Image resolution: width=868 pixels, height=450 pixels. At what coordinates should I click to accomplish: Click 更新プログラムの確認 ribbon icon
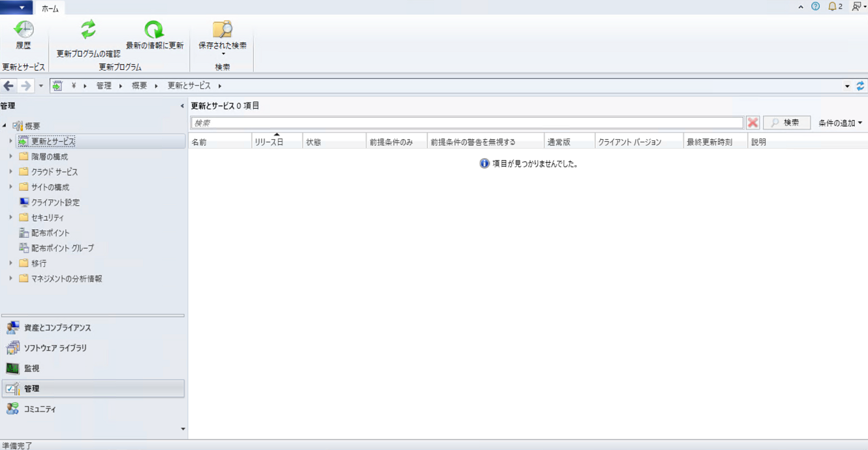click(88, 30)
